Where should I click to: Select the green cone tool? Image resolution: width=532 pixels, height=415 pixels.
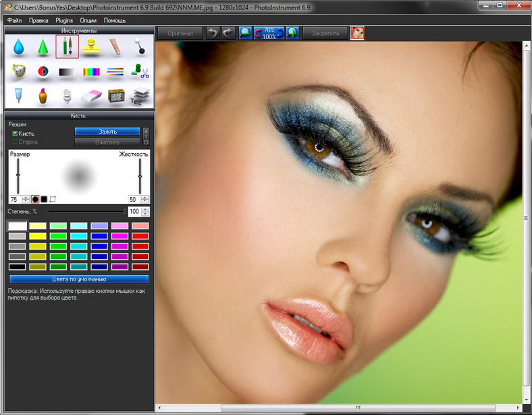(x=43, y=47)
